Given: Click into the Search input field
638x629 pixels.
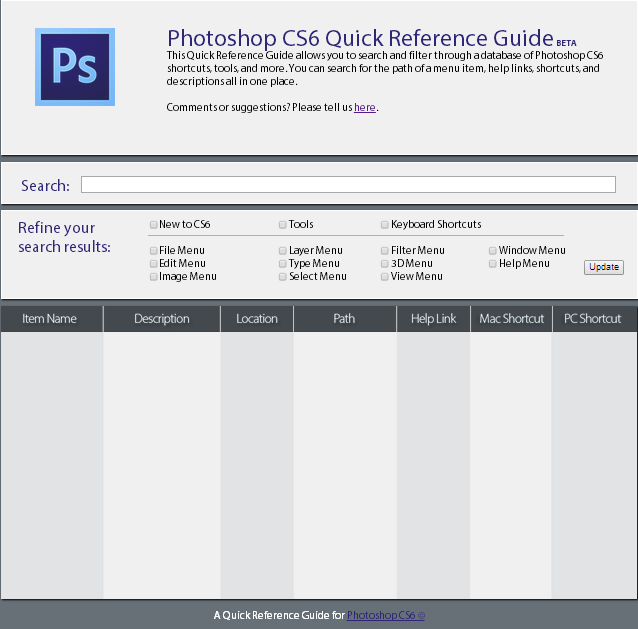Looking at the screenshot, I should point(348,184).
